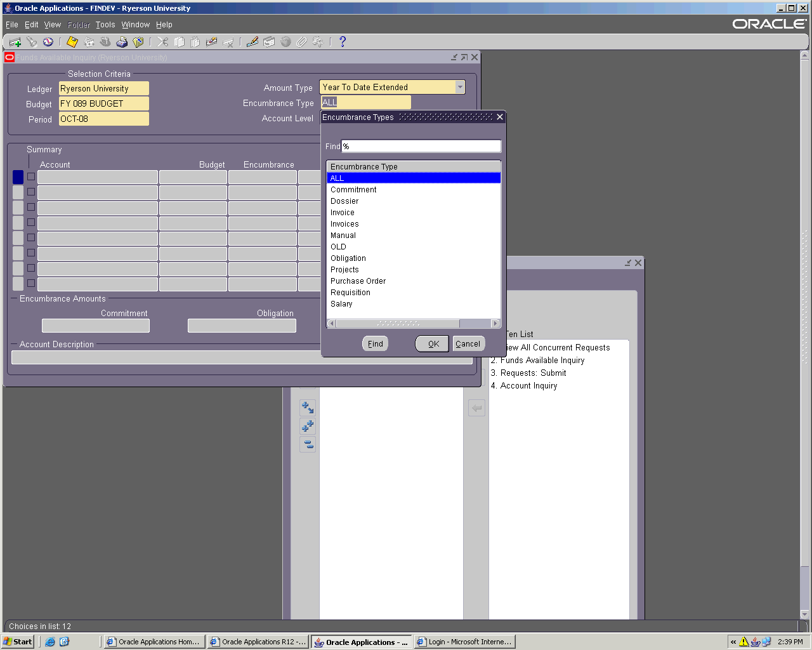Click the New Record toolbar icon
The height and width of the screenshot is (650, 812).
coord(15,42)
